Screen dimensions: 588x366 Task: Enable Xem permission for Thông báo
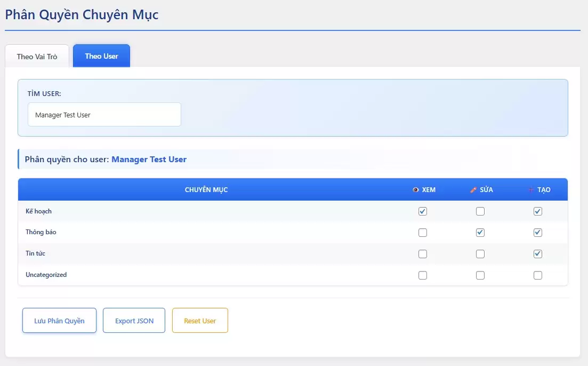coord(423,233)
